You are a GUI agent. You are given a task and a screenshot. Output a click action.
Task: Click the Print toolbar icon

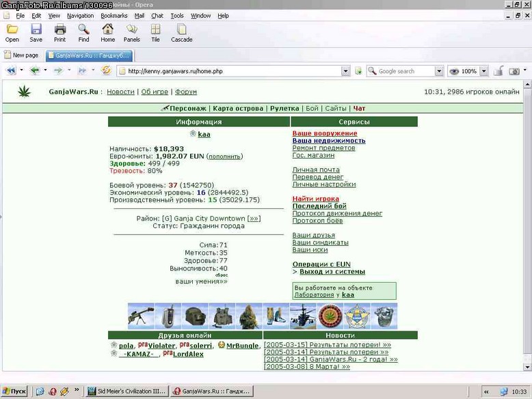[x=59, y=29]
